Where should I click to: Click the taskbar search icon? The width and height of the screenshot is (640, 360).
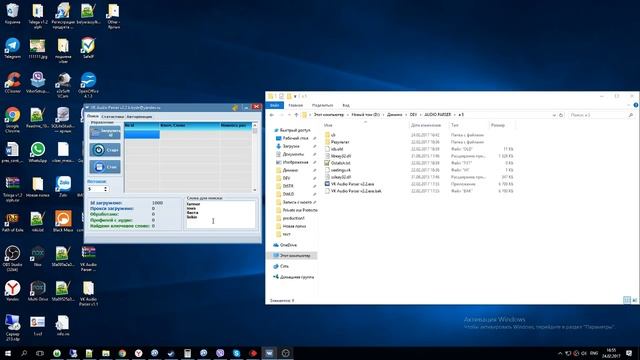coord(24,353)
